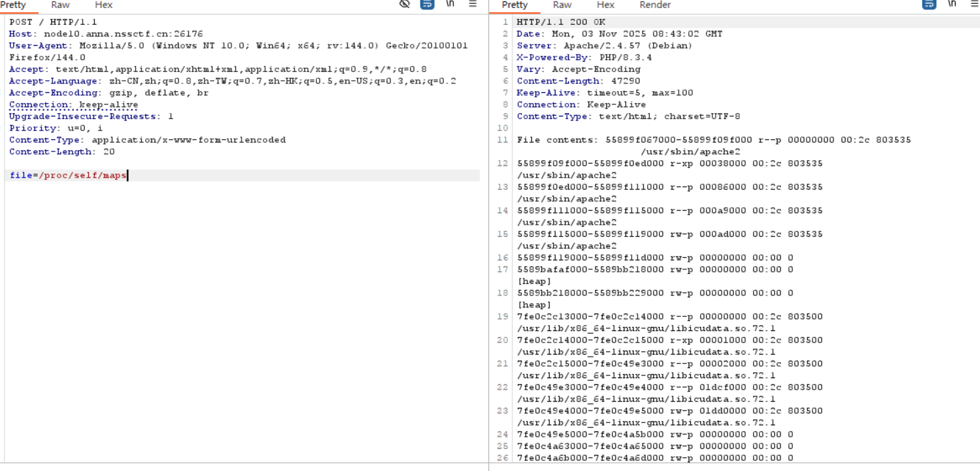Toggle \n newline display in response pane
The width and height of the screenshot is (980, 471).
coord(952,4)
